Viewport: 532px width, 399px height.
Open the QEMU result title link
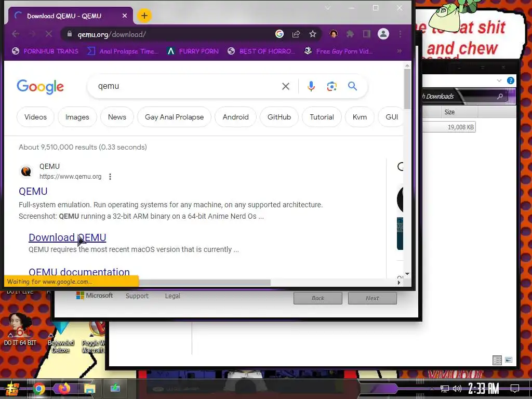click(33, 191)
